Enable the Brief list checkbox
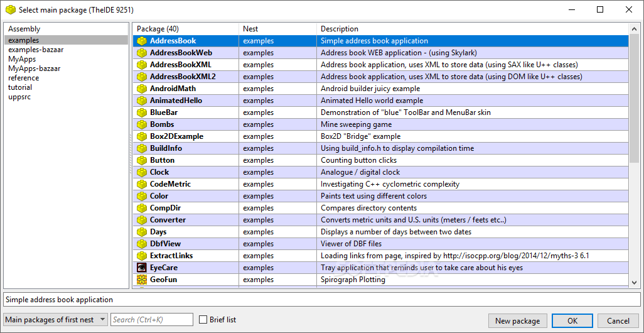The width and height of the screenshot is (644, 333). [203, 319]
